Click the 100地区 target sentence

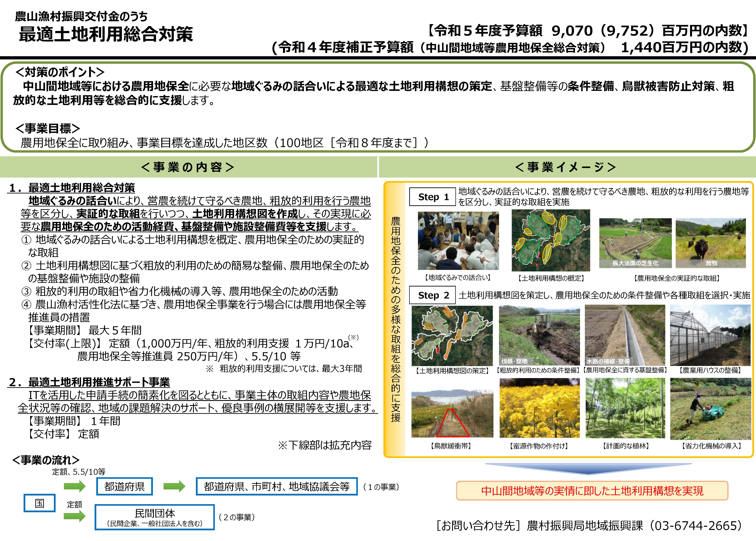tap(225, 143)
